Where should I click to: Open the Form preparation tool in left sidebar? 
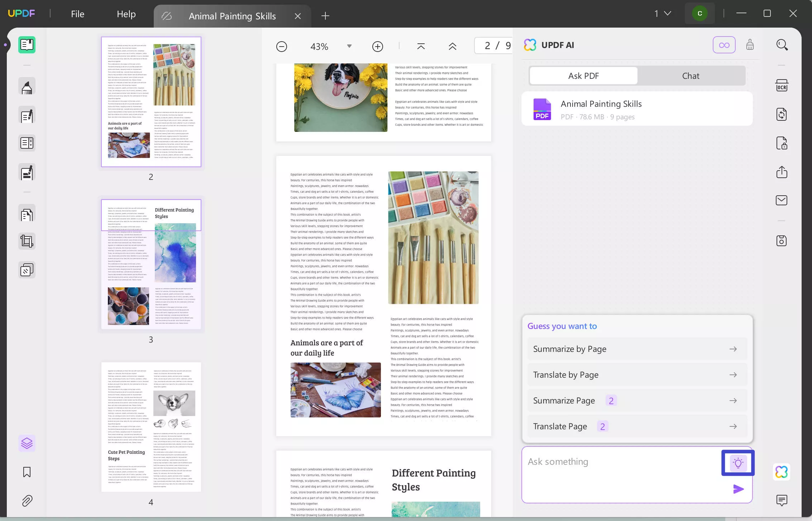(x=27, y=143)
